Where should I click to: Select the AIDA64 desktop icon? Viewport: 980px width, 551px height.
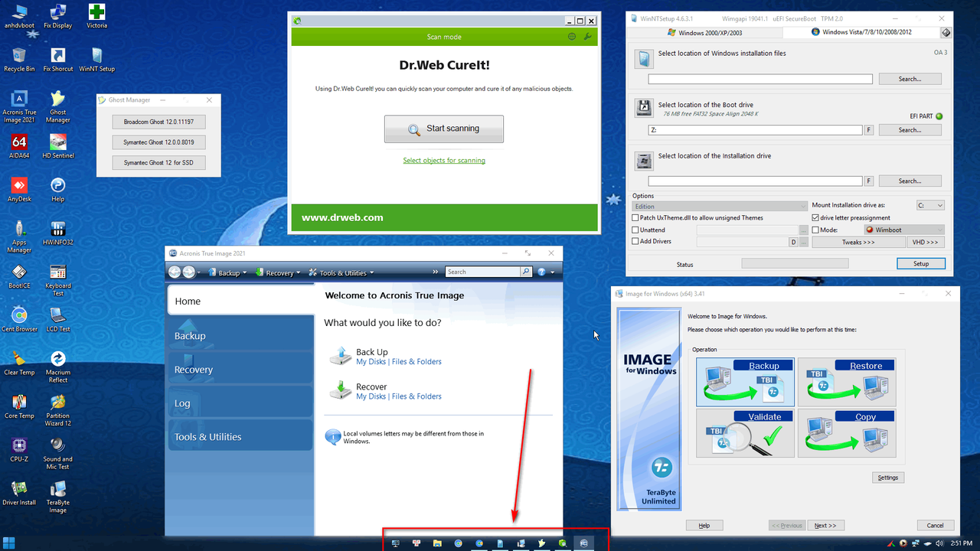click(x=19, y=146)
